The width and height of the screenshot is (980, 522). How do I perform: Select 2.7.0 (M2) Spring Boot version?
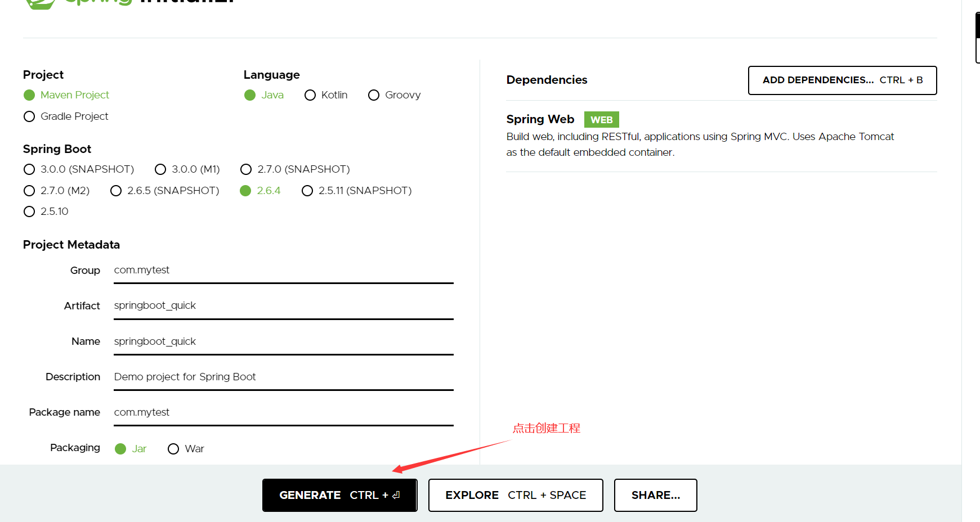tap(29, 191)
